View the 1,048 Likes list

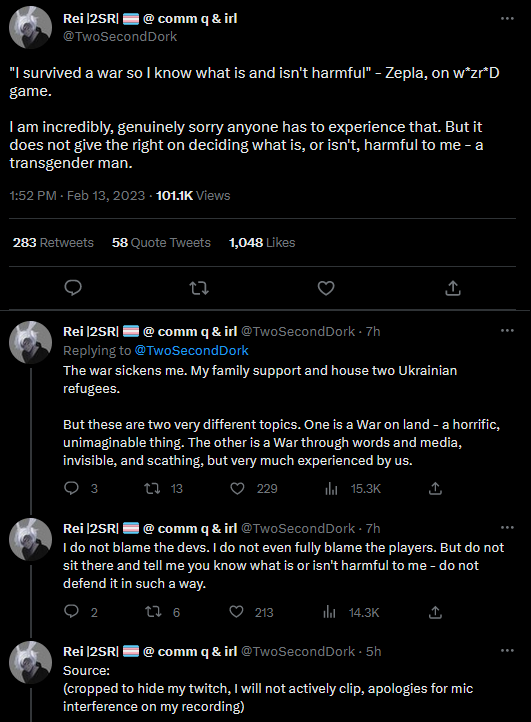point(262,243)
